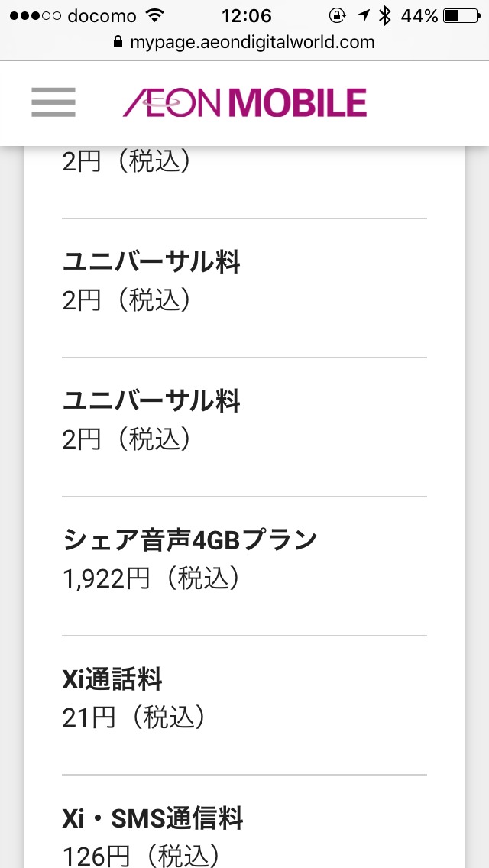The image size is (489, 868).
Task: Select the Xi・SMS通信料 item
Action: pos(153,818)
